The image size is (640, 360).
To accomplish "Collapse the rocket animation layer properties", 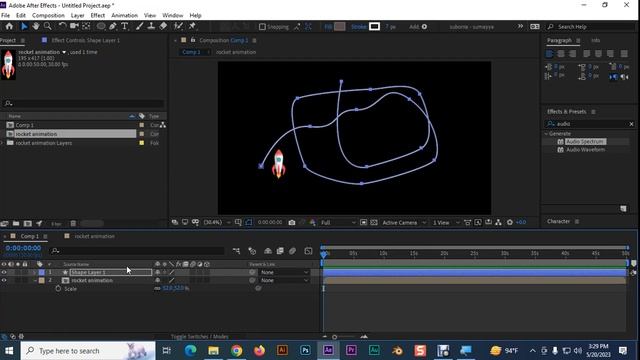I will tap(35, 280).
